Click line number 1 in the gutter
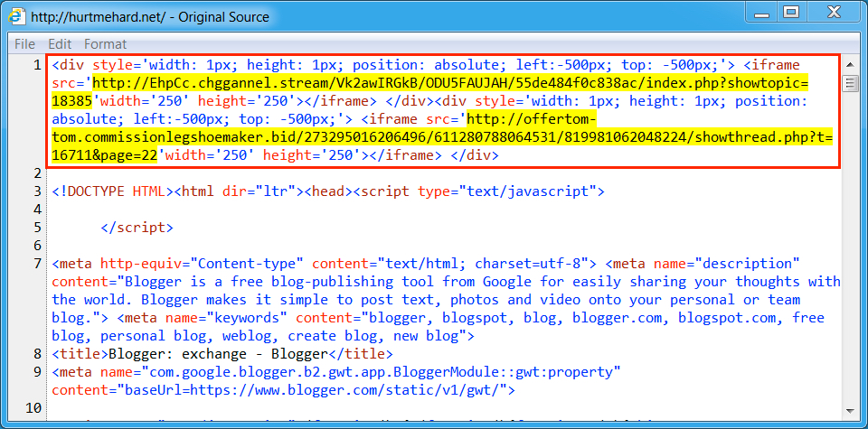 (x=37, y=65)
